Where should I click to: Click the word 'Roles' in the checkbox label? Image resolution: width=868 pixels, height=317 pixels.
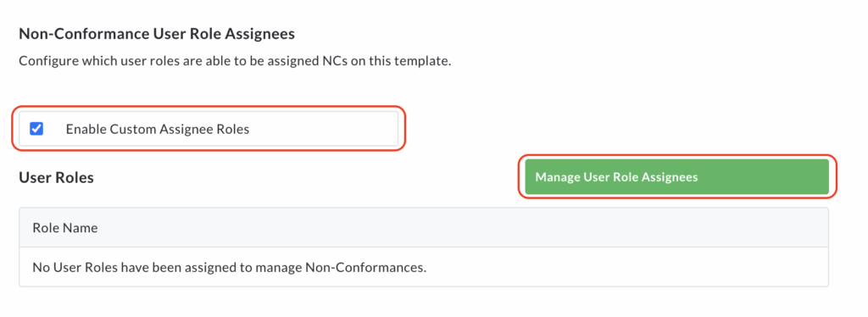click(x=233, y=130)
